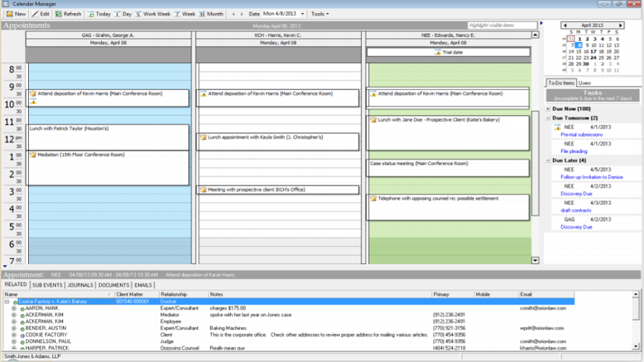This screenshot has height=362, width=644.
Task: Select April 17 in mini calendar
Action: 593,52
